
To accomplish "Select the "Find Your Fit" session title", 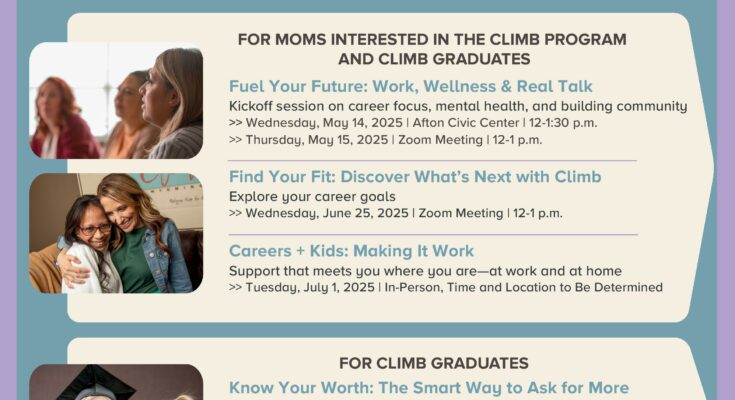I will point(415,177).
